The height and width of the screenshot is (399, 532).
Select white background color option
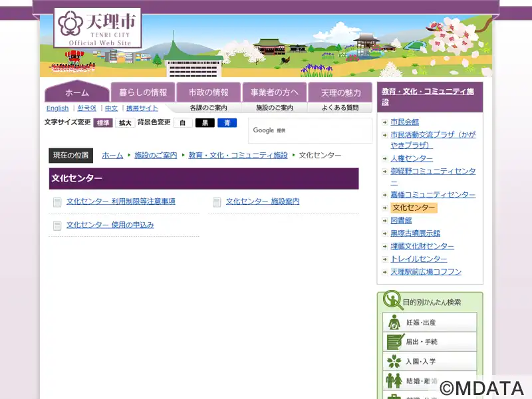(182, 123)
